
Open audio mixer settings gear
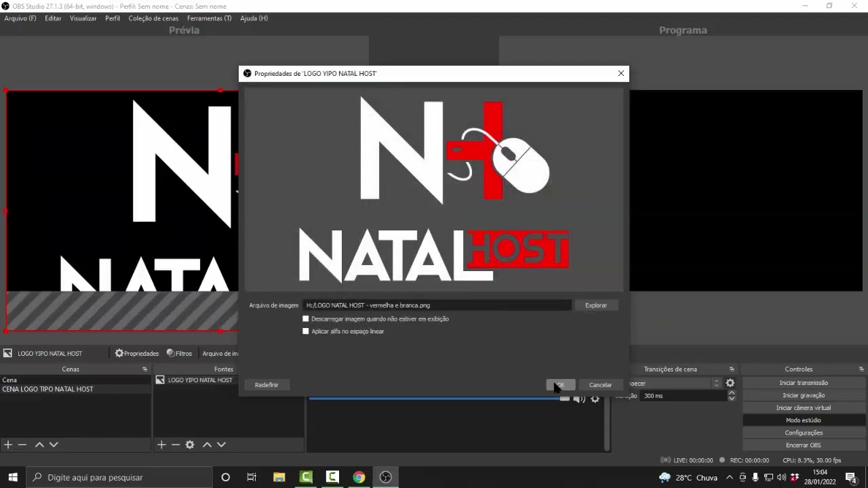595,399
